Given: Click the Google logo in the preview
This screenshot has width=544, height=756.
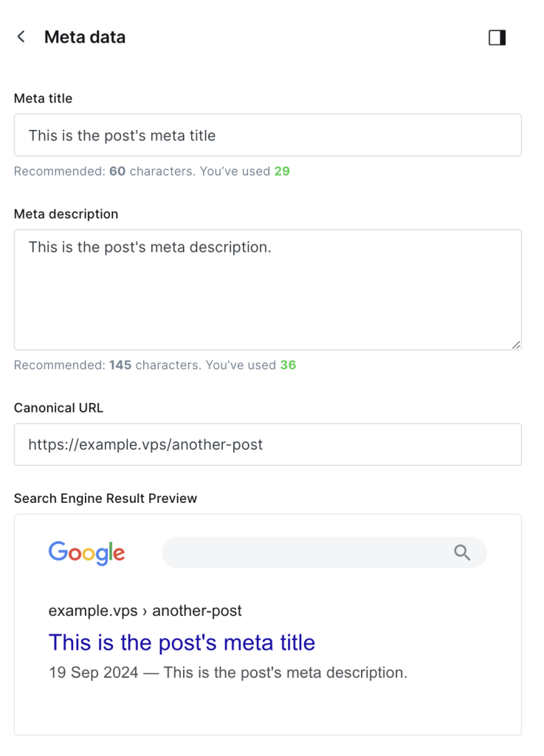Looking at the screenshot, I should coord(86,552).
